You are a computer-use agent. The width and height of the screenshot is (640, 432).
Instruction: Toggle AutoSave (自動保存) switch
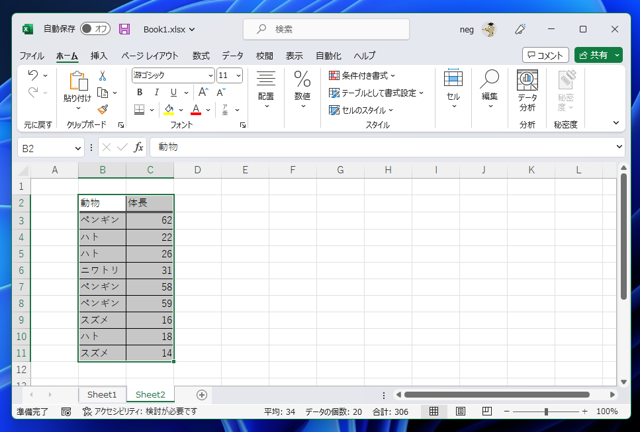[95, 29]
